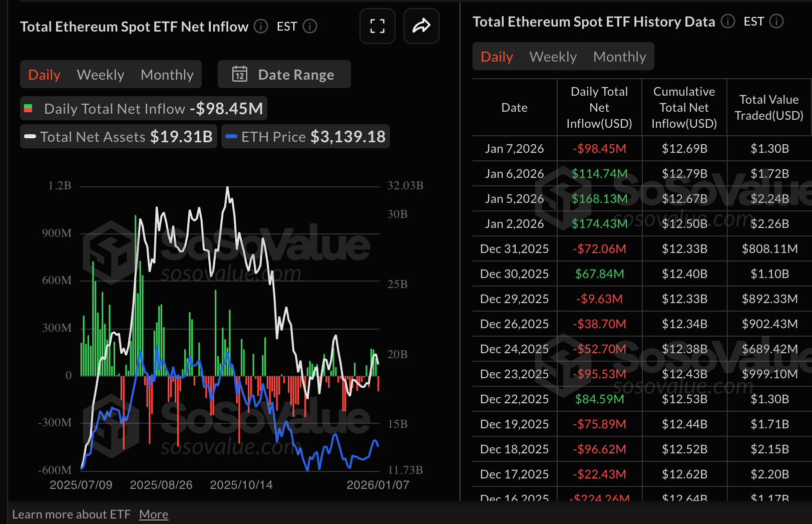Switch the chart to Monthly view
Screen dimensions: 812x524
click(x=167, y=74)
